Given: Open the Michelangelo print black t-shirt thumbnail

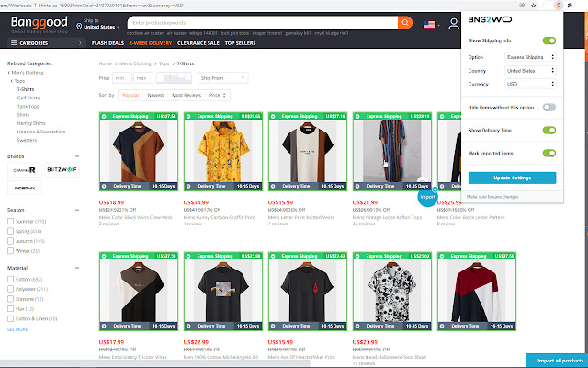Looking at the screenshot, I should tap(223, 291).
